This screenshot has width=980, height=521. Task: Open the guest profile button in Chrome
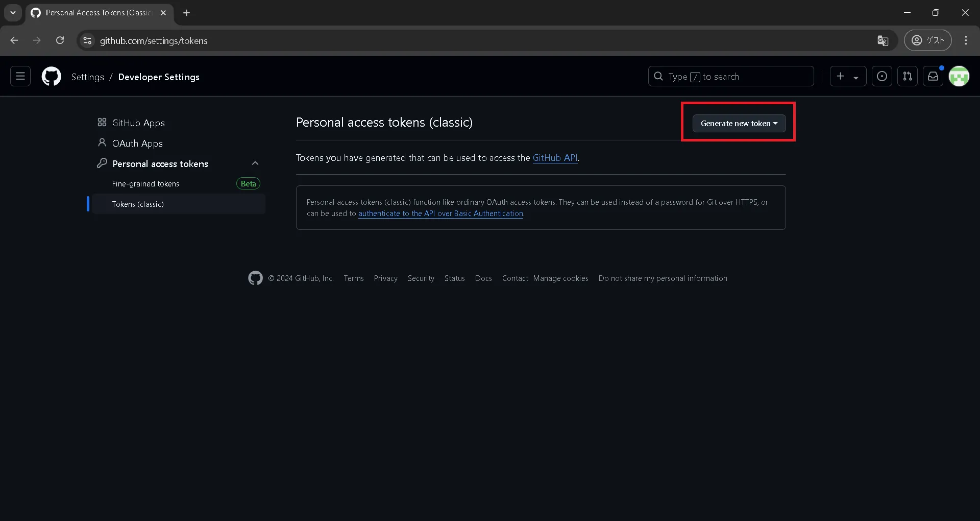[927, 40]
